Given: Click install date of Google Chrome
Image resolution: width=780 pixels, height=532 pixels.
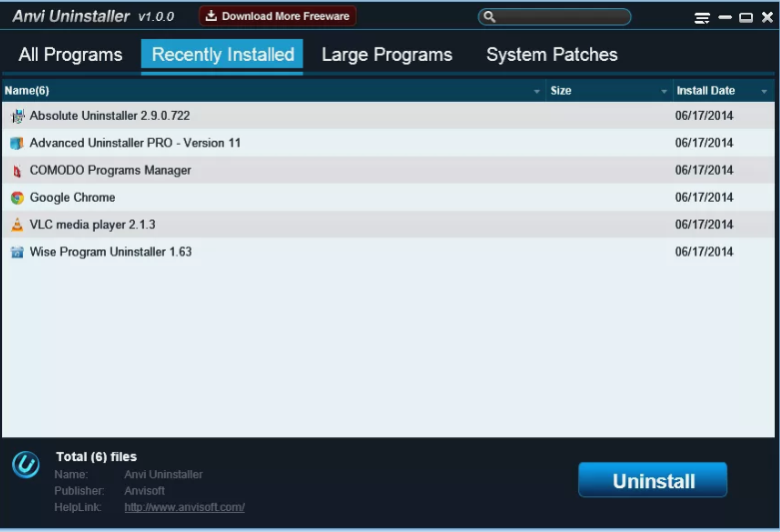Looking at the screenshot, I should click(704, 198).
